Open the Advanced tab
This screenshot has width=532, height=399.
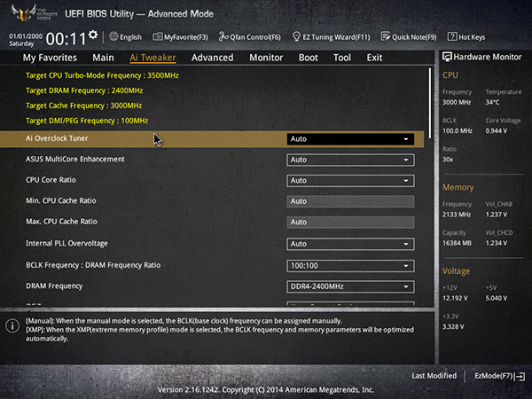(213, 58)
